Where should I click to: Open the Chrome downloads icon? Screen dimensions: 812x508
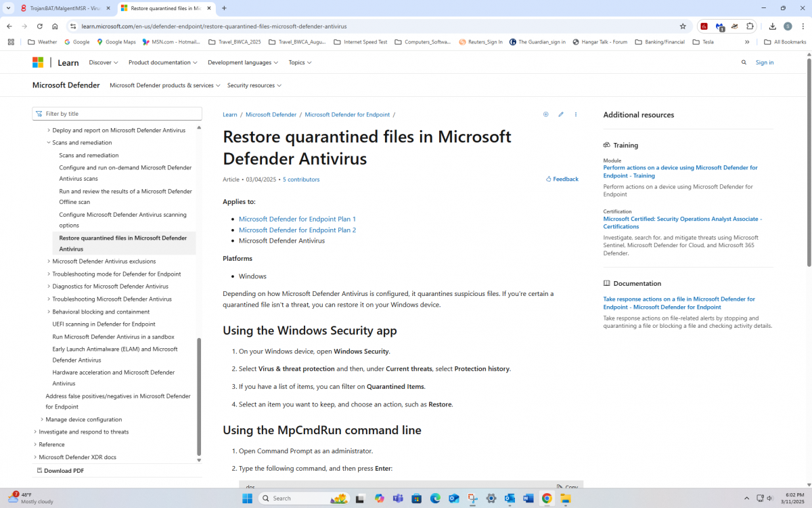point(772,26)
